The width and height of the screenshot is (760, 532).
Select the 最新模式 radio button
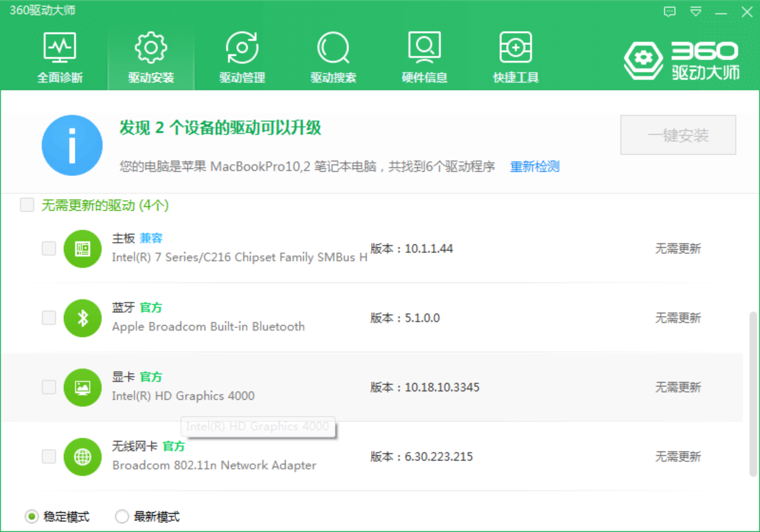click(122, 517)
